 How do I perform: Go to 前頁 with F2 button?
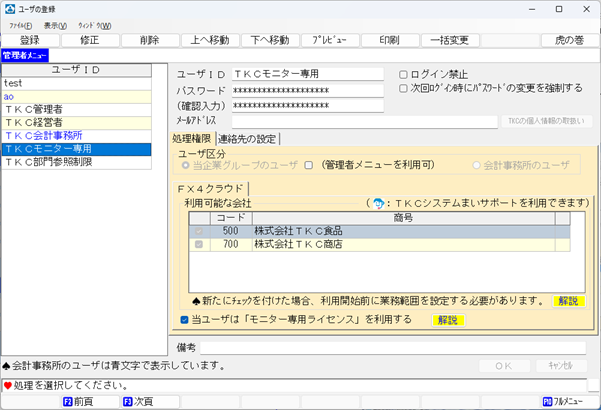coord(90,402)
